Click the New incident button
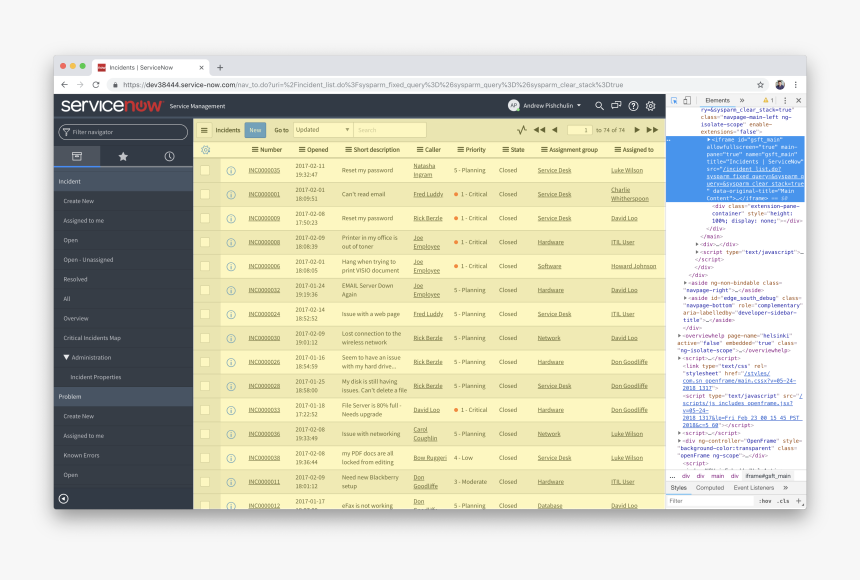860x580 pixels. [x=255, y=130]
